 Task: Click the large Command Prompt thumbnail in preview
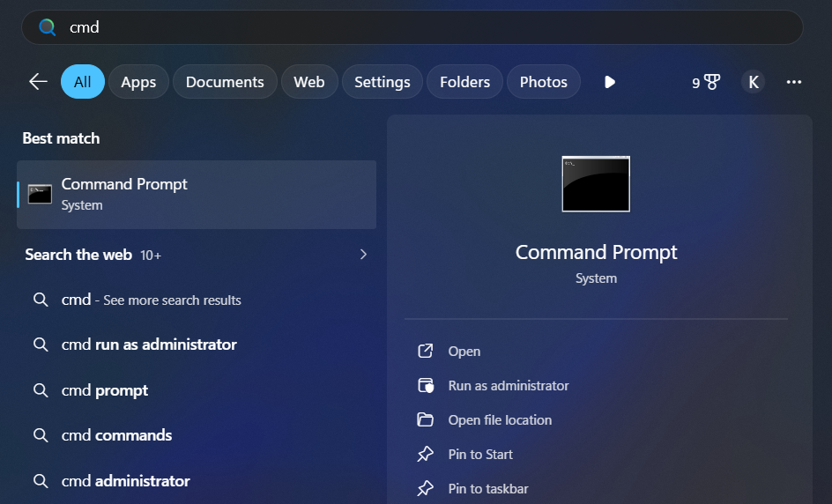[596, 184]
